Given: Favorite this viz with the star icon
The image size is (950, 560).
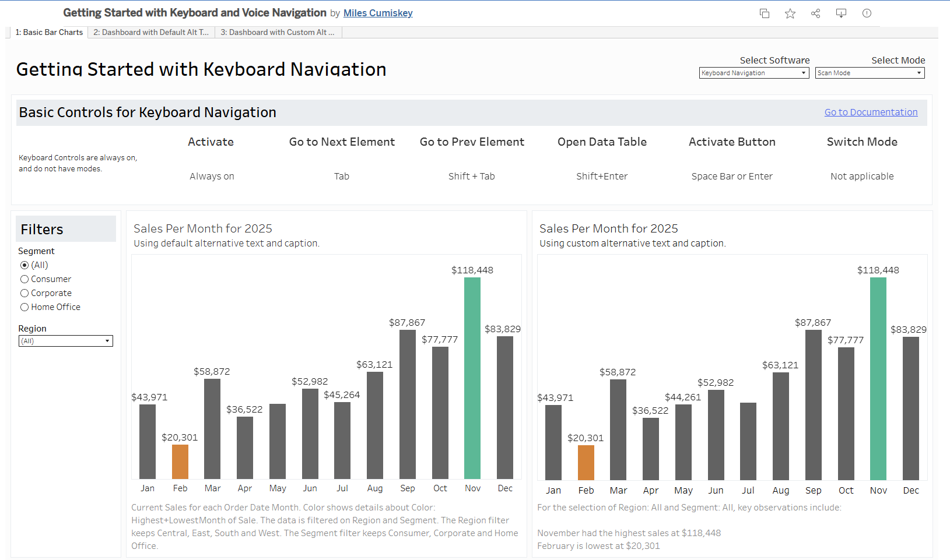Looking at the screenshot, I should pyautogui.click(x=790, y=13).
